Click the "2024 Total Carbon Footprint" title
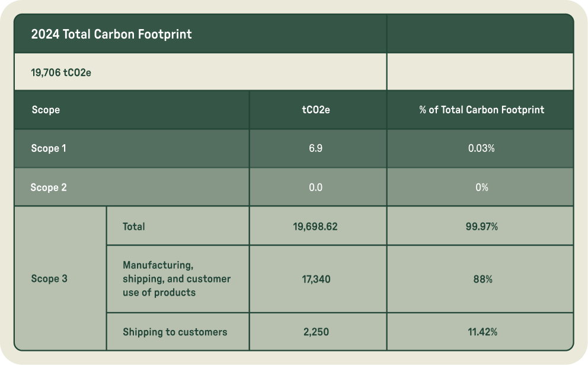 (x=111, y=34)
